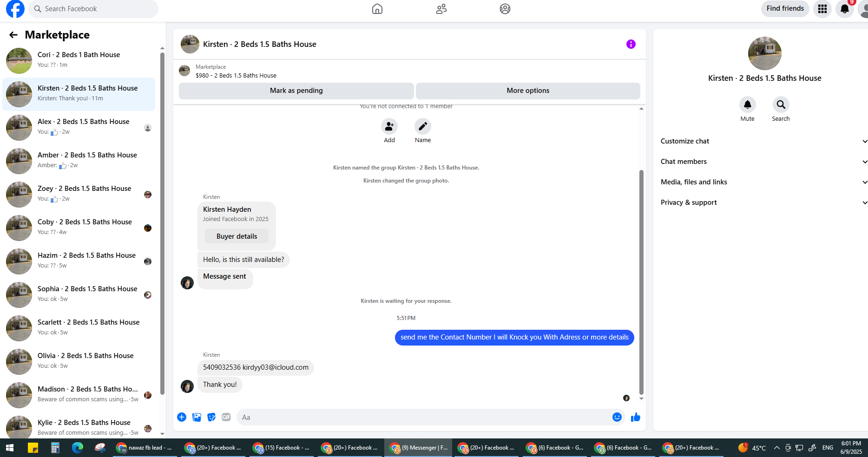The image size is (868, 457).
Task: Expand Privacy & support section
Action: (764, 202)
